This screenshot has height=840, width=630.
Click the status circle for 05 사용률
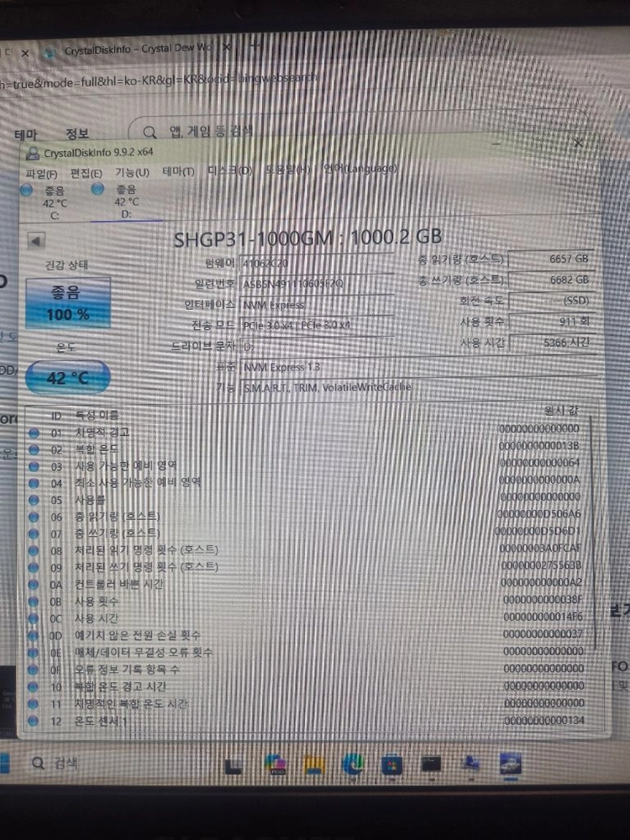coord(34,500)
